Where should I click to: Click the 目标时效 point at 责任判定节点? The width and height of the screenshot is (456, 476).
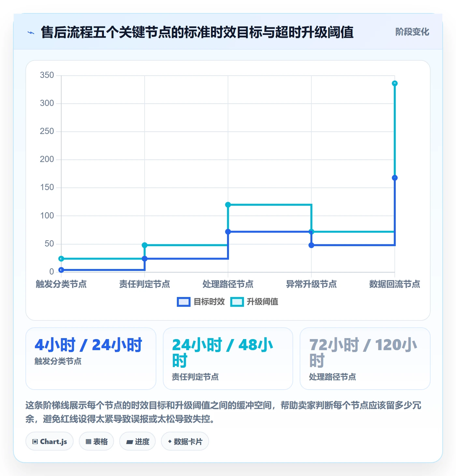[145, 259]
